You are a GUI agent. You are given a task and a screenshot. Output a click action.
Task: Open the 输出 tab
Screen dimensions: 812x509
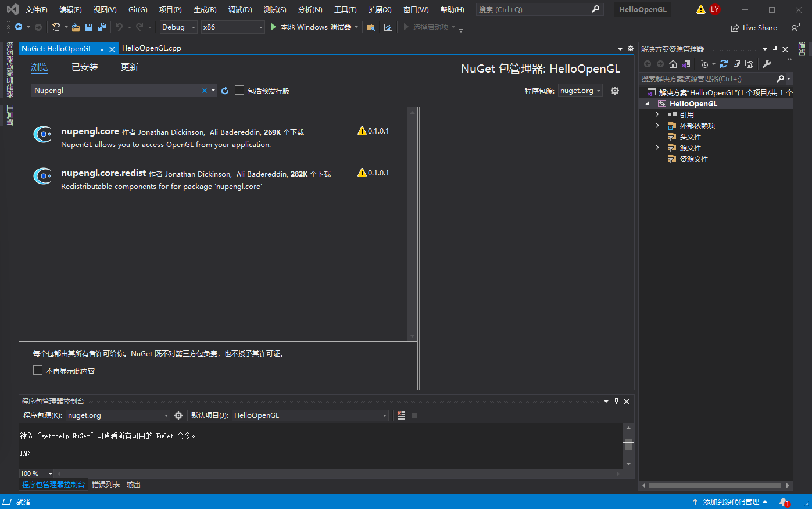[134, 485]
